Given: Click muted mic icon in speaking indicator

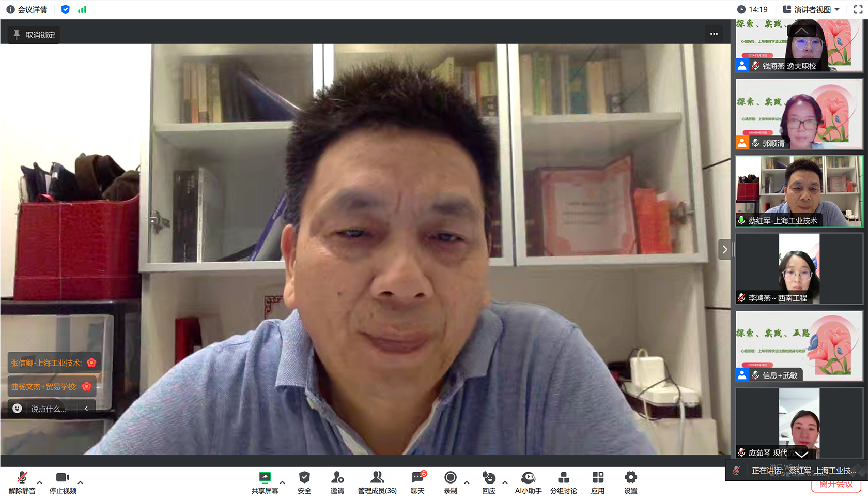Looking at the screenshot, I should pos(736,470).
